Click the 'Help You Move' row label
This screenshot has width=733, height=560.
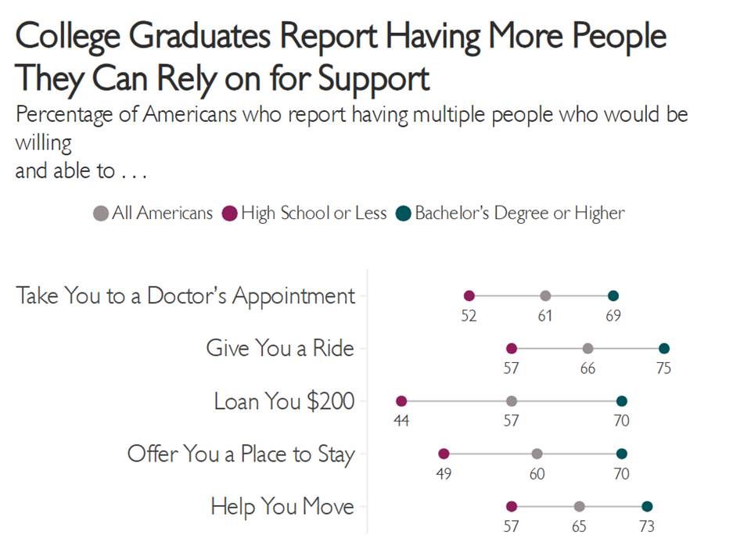tap(282, 507)
